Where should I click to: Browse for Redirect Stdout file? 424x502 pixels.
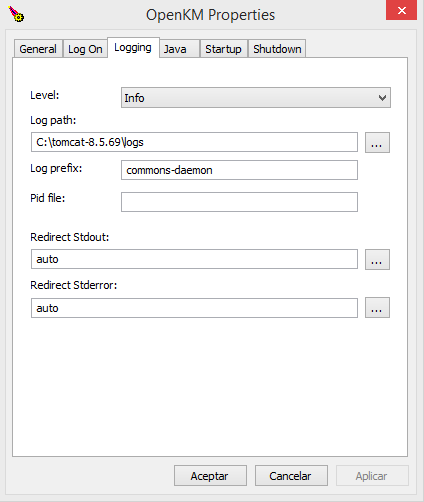tap(377, 259)
